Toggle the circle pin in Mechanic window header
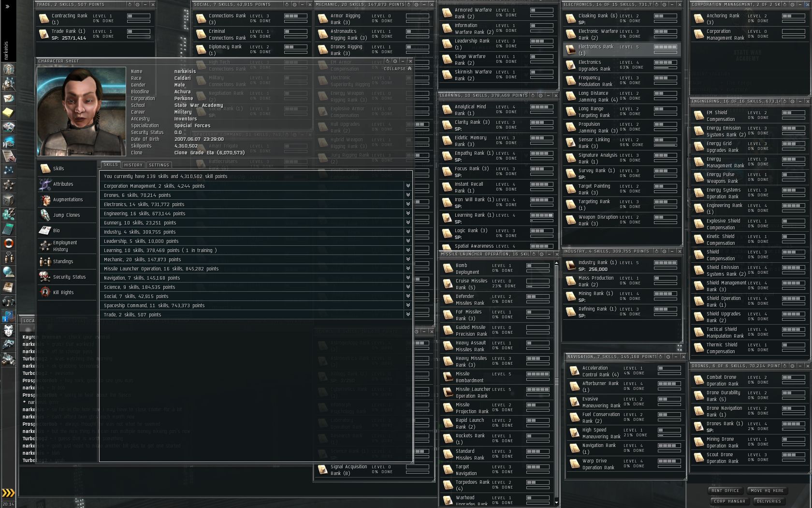This screenshot has width=812, height=508. [417, 4]
